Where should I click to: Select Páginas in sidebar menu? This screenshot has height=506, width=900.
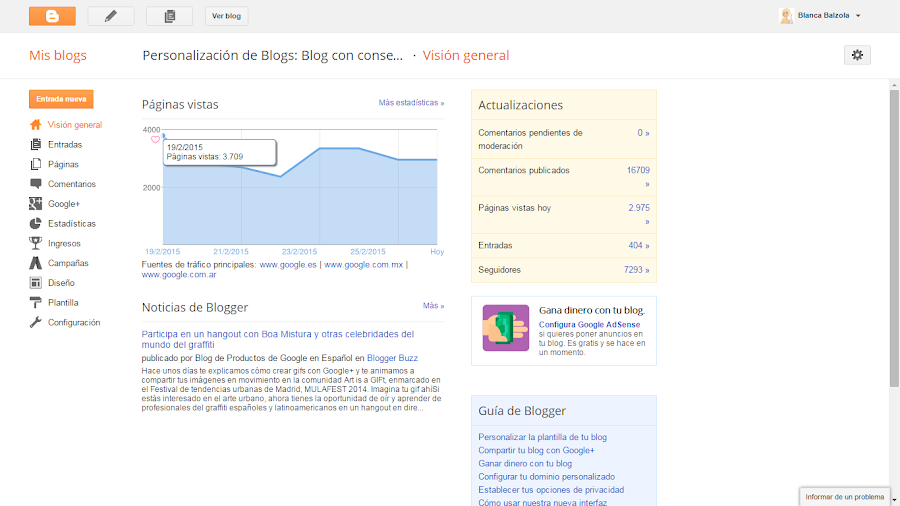tap(63, 164)
